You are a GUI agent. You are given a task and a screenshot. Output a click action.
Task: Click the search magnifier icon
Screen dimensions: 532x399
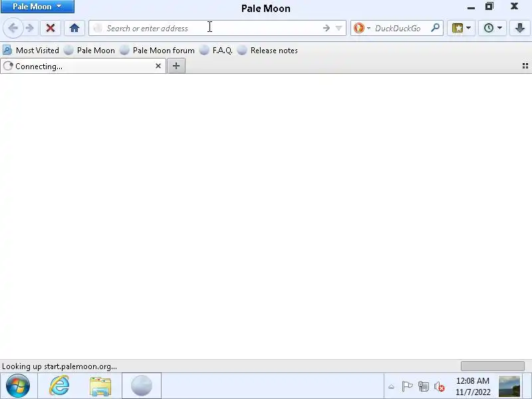(435, 28)
